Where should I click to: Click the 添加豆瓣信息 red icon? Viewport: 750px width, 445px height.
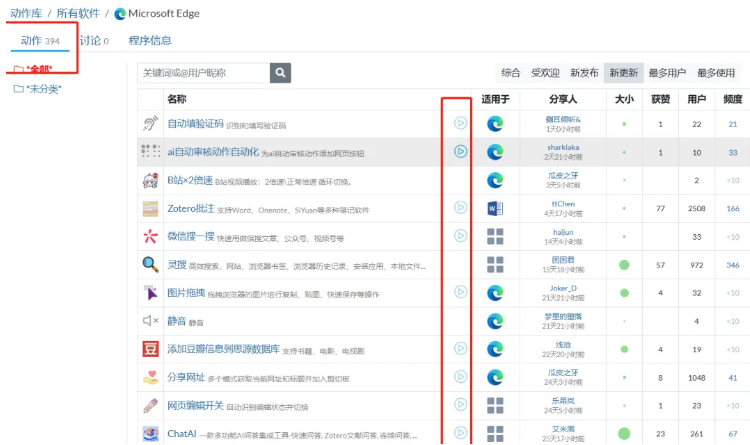click(150, 349)
